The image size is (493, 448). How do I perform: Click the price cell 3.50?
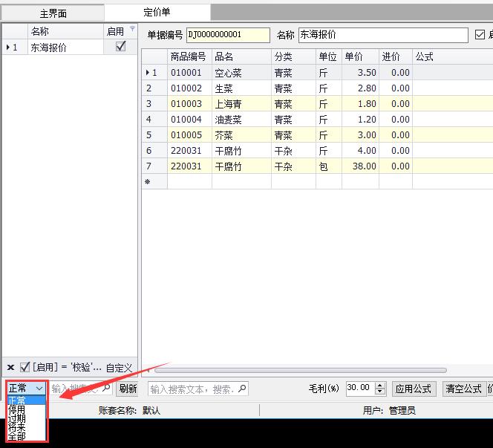[360, 73]
